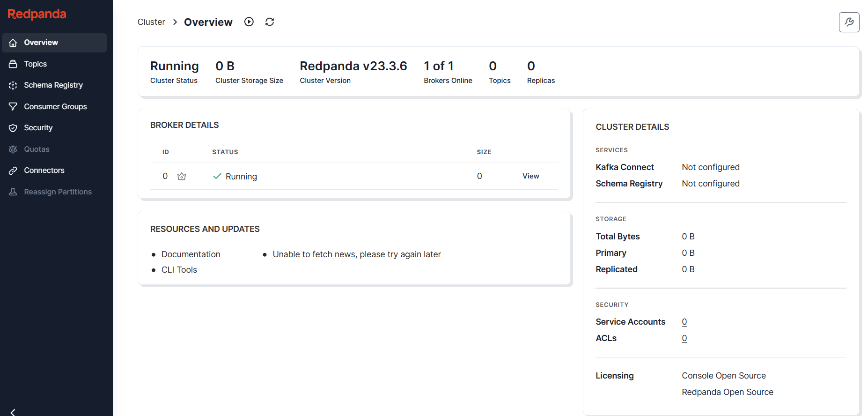Click 'Unable to fetch news' message
Screen dimensions: 868x416
pyautogui.click(x=357, y=254)
